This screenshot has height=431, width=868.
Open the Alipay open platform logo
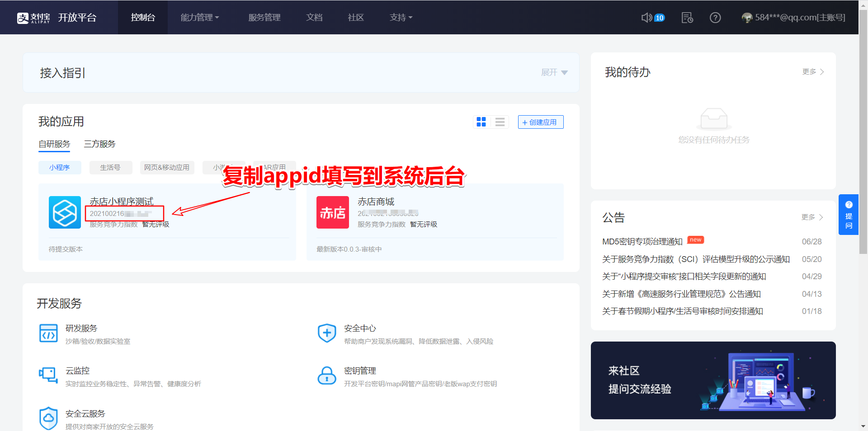[57, 18]
